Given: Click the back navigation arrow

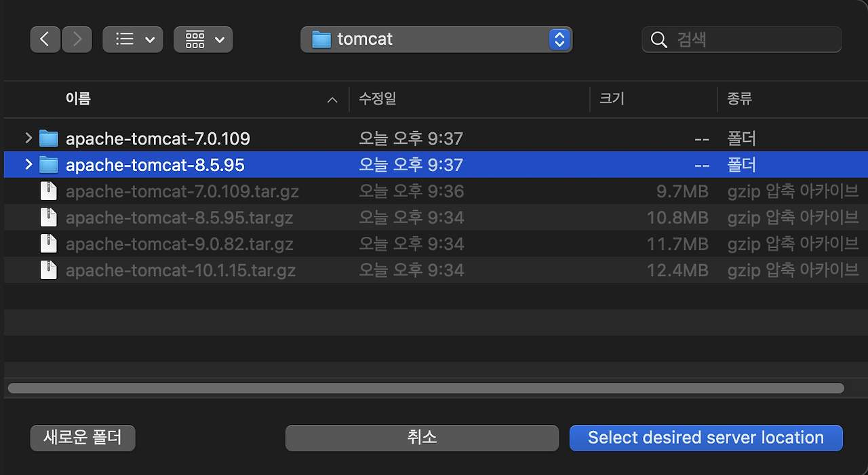Looking at the screenshot, I should [x=45, y=39].
